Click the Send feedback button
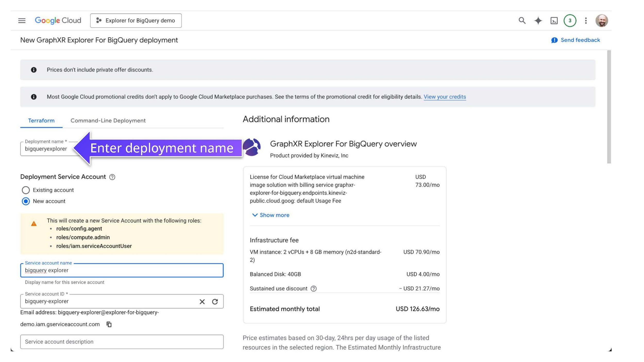The image size is (644, 362). [575, 40]
